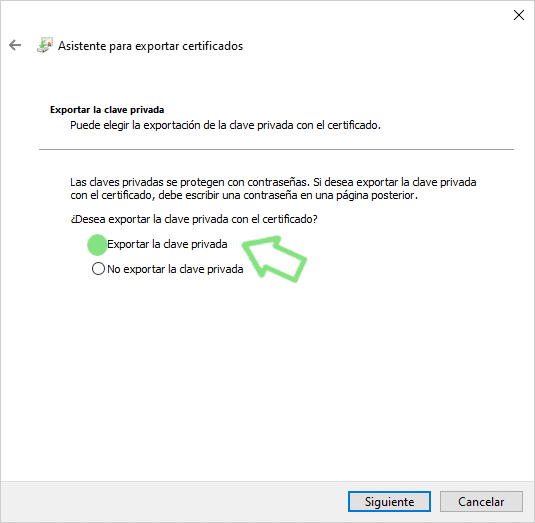Go back with the left arrow icon

pyautogui.click(x=15, y=45)
